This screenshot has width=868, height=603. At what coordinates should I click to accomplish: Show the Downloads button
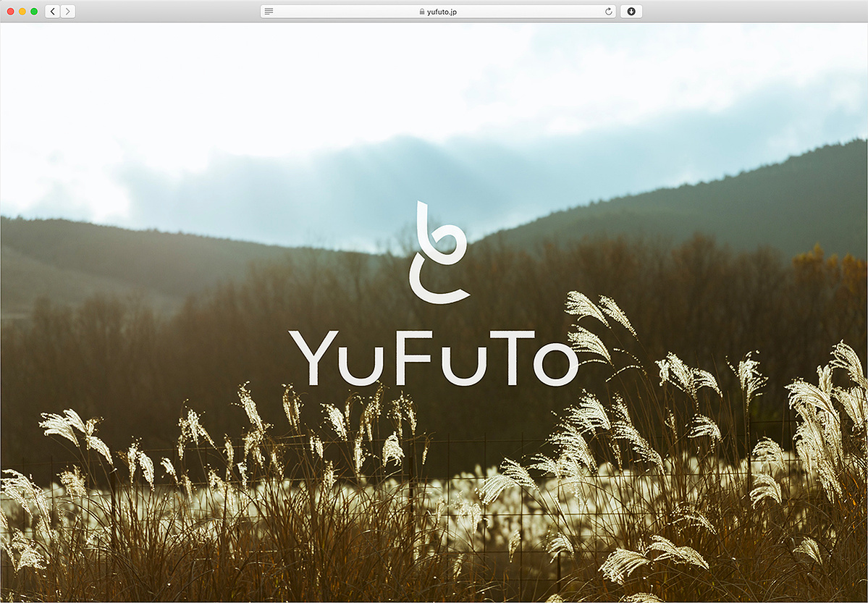coord(631,11)
